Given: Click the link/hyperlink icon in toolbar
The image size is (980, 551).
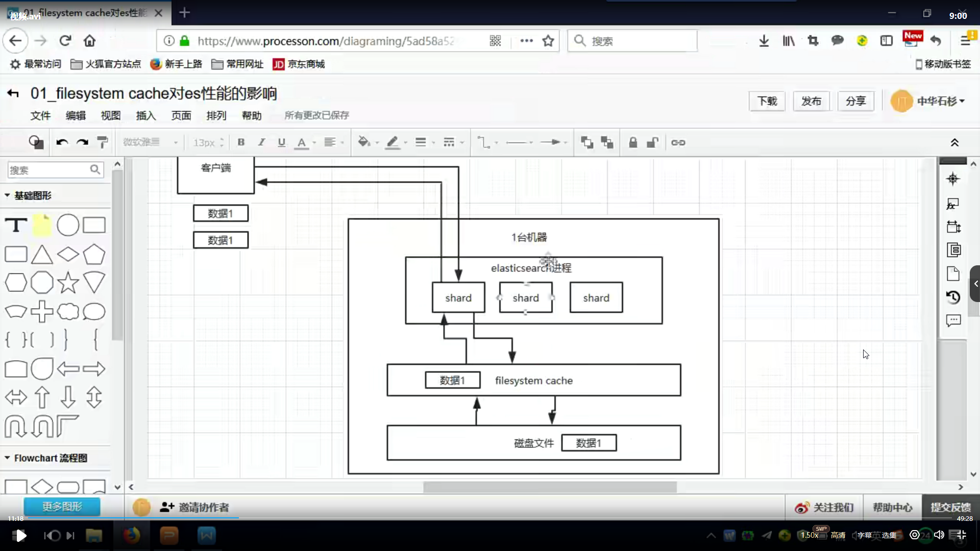Looking at the screenshot, I should 678,142.
